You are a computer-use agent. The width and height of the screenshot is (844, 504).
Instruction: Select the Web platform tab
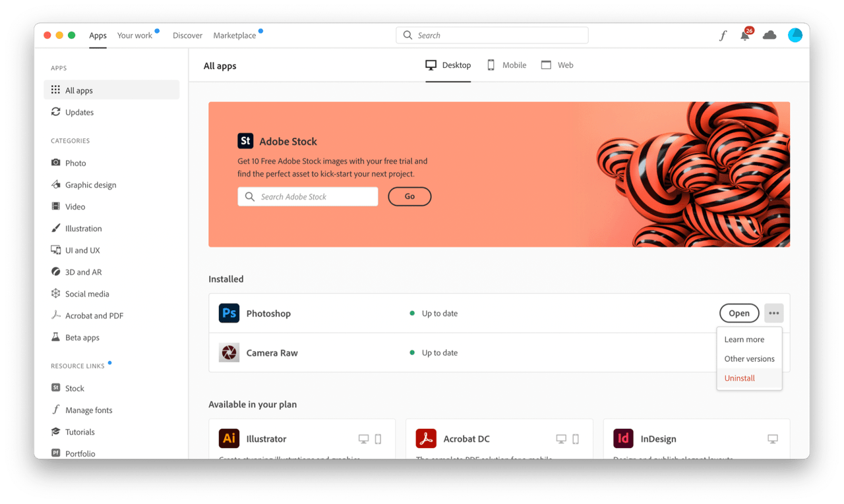557,65
